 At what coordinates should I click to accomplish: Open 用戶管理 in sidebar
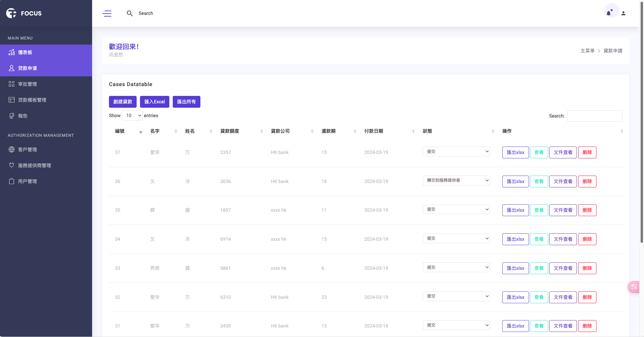[46, 181]
